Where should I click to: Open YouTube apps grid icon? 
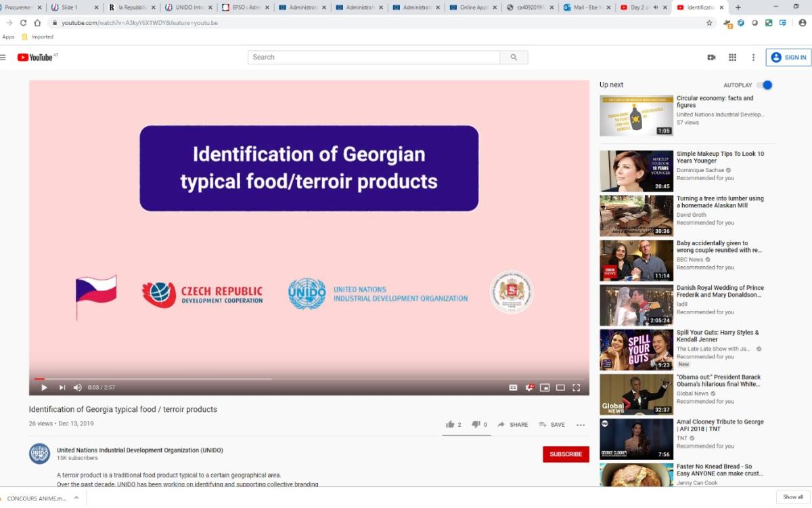tap(732, 58)
